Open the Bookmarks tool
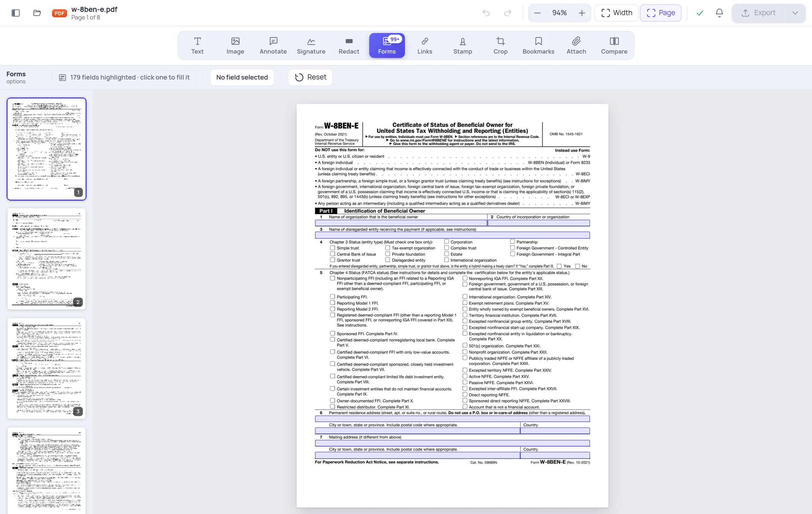812x514 pixels. [538, 46]
